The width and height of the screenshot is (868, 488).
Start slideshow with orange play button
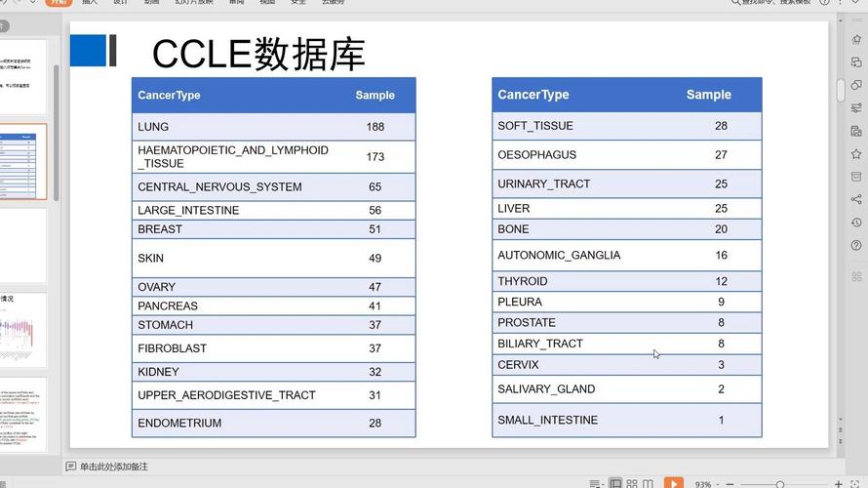(x=674, y=483)
